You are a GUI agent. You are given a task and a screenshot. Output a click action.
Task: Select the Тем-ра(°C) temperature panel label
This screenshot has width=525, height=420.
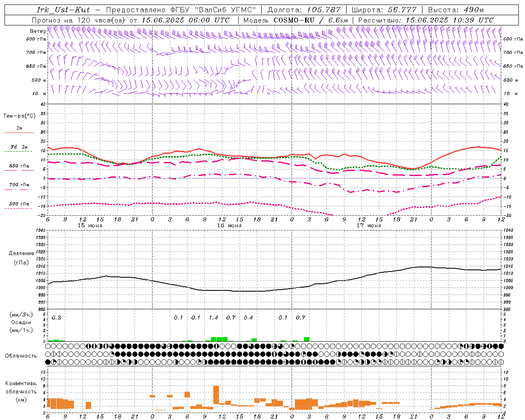tap(19, 116)
